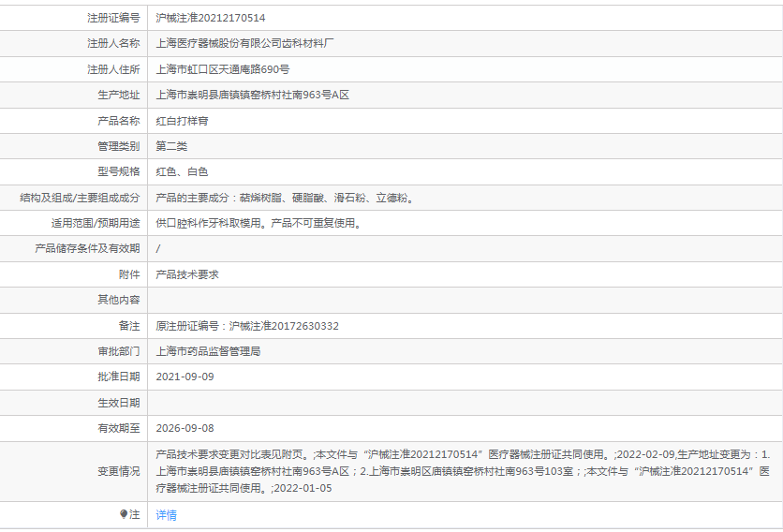
Task: Click the 型号规格 label
Action: pyautogui.click(x=119, y=171)
